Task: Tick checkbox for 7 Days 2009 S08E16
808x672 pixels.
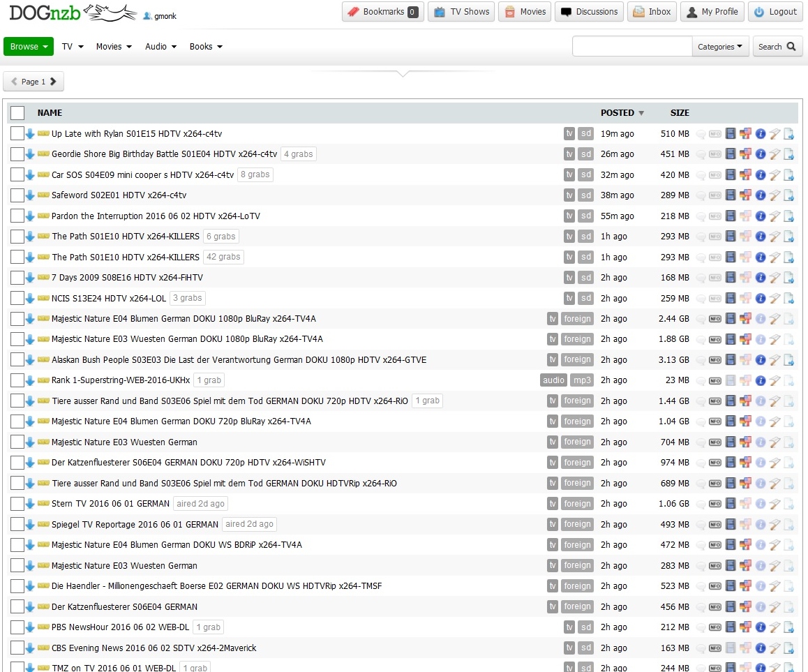Action: click(17, 278)
